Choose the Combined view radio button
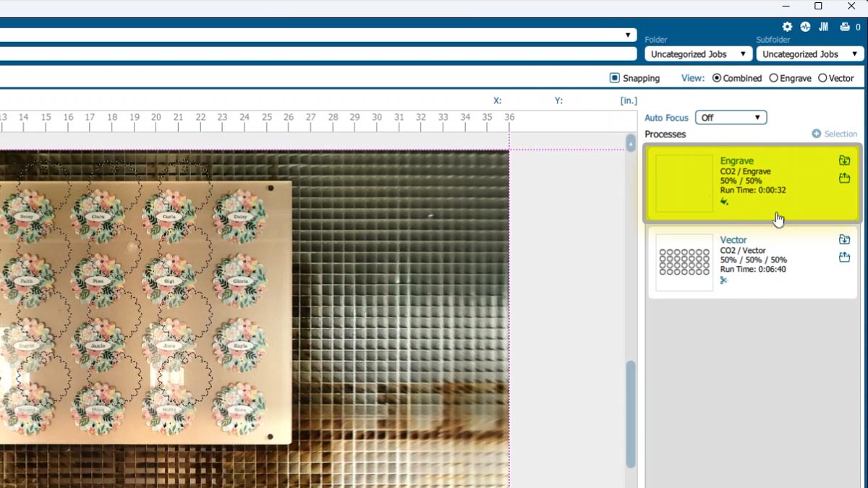Viewport: 868px width, 488px height. click(x=717, y=78)
